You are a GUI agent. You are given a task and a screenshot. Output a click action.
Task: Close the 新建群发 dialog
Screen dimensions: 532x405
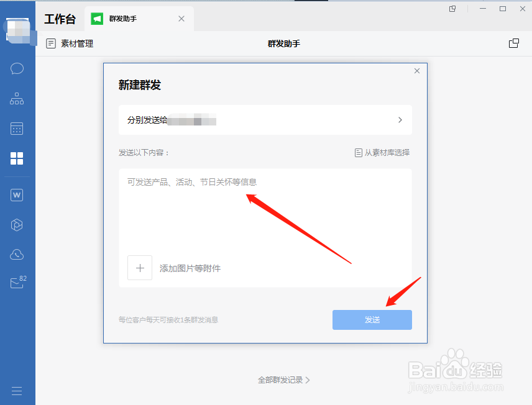416,71
